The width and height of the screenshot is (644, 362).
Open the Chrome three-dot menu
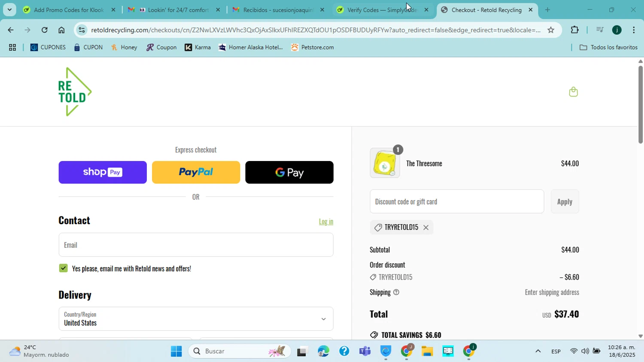pos(634,30)
